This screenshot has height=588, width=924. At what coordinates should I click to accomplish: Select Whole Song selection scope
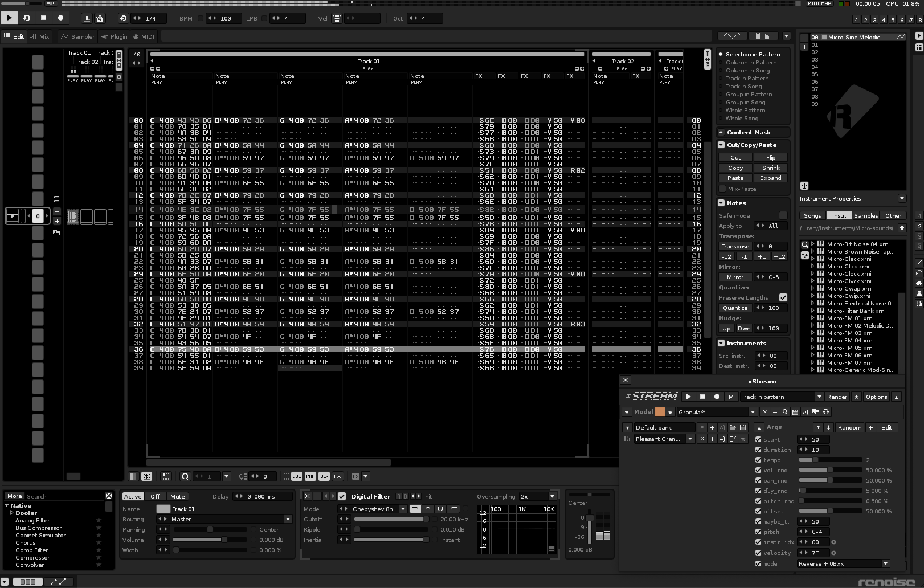pos(742,119)
